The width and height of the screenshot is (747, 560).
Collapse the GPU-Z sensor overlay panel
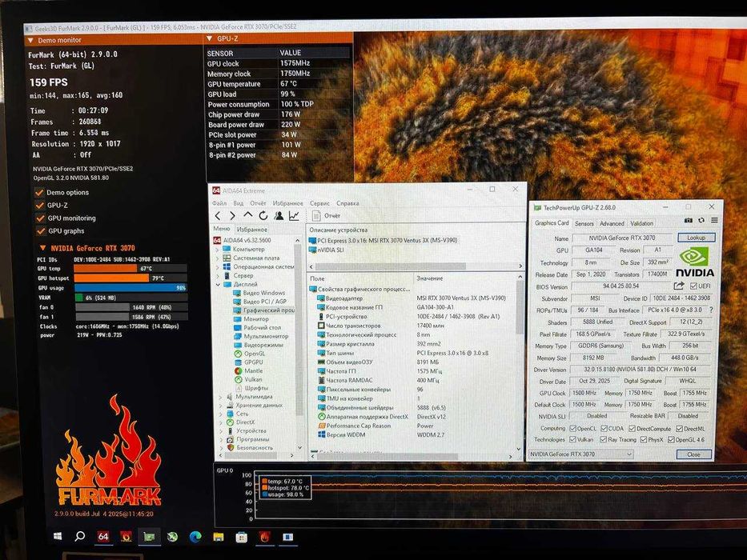coord(210,38)
